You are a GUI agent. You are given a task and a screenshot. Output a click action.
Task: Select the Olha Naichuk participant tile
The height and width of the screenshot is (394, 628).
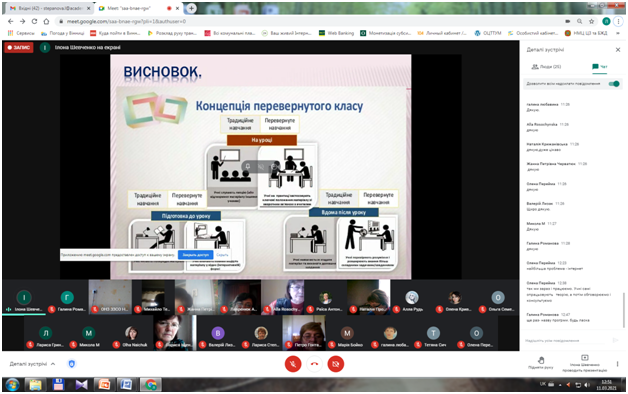pos(131,333)
